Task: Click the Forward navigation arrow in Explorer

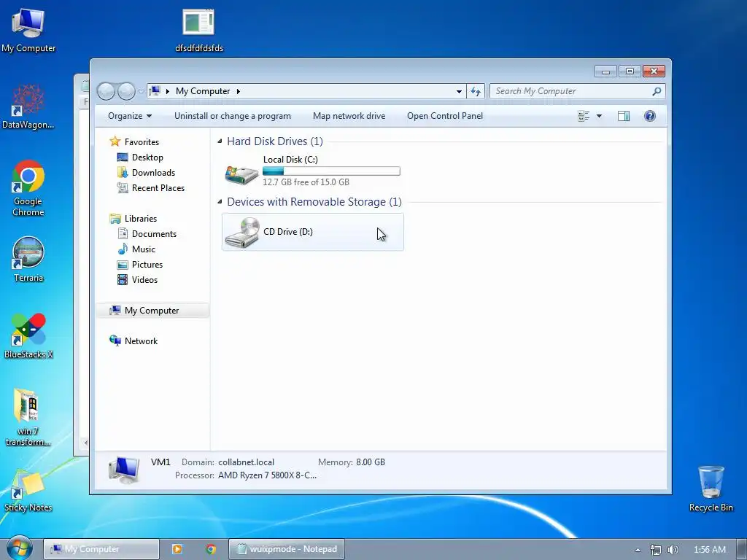Action: [126, 91]
